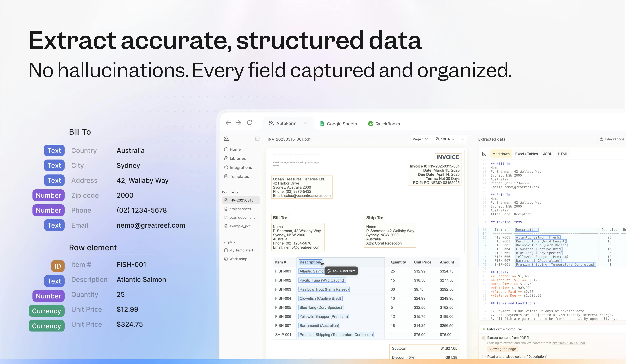Screen dimensions: 626x364
Task: Click the Page 1 of 1 indicator
Action: (x=421, y=139)
